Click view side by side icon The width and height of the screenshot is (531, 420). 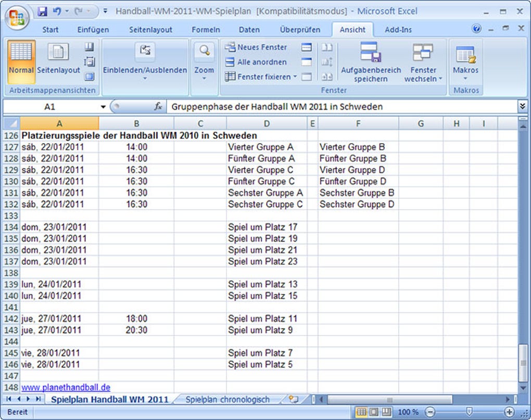(x=327, y=47)
